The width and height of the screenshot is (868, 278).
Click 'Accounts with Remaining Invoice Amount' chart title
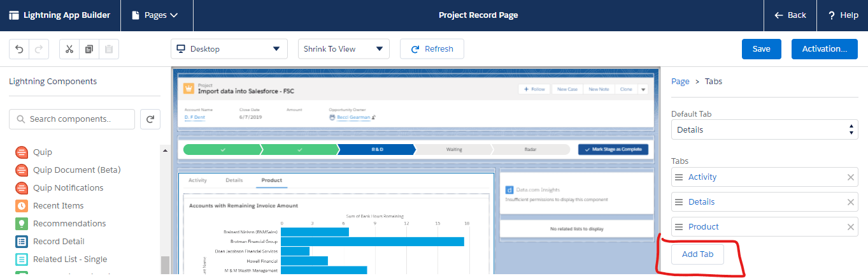pos(244,205)
